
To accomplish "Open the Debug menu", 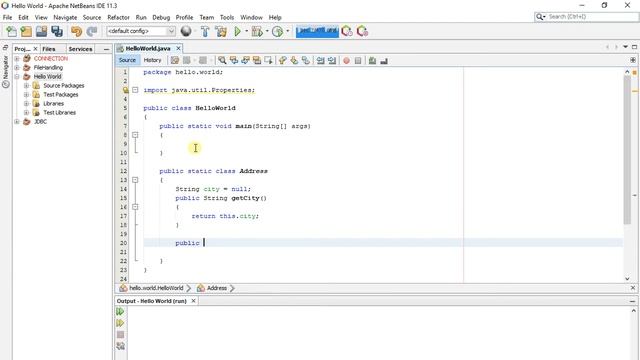I will pos(161,18).
